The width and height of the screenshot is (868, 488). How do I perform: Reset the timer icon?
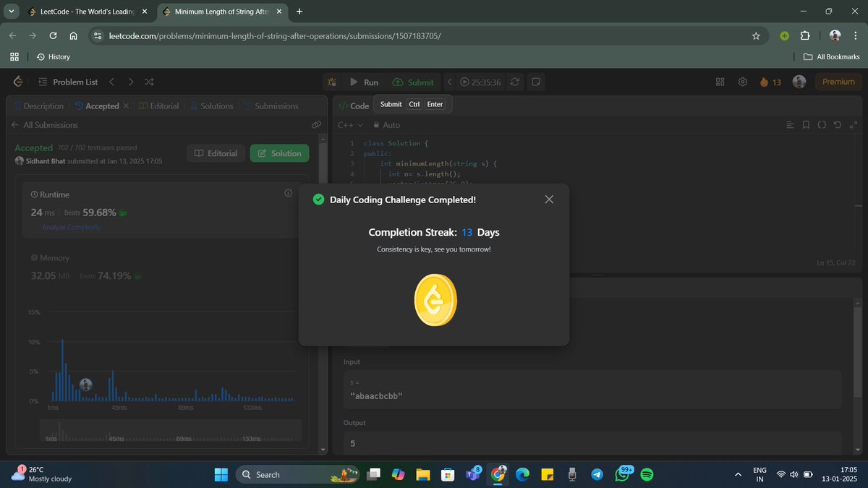pyautogui.click(x=514, y=82)
